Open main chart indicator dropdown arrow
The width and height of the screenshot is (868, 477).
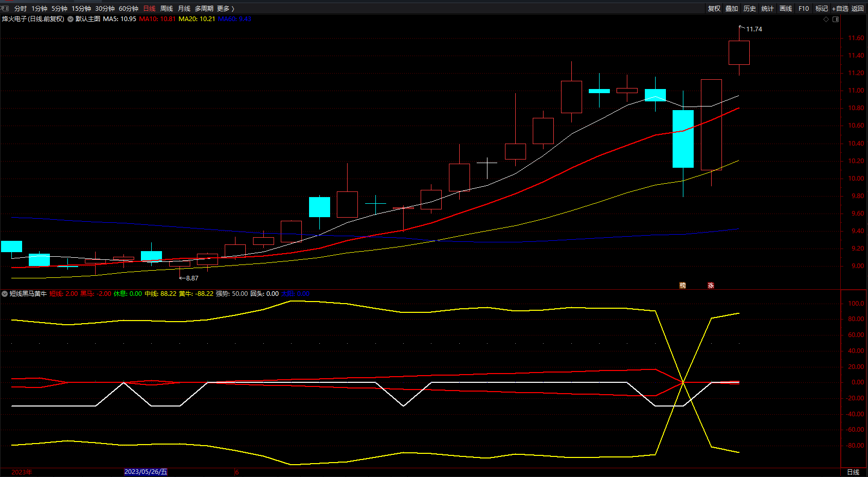(x=70, y=19)
